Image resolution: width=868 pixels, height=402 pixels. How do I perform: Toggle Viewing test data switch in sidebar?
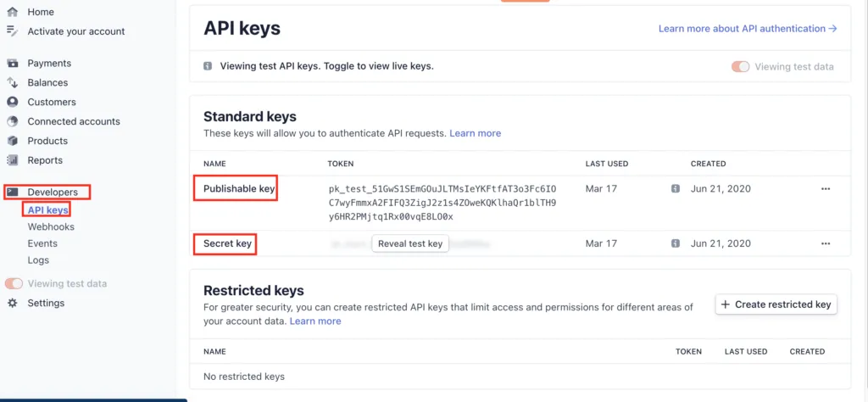click(14, 283)
